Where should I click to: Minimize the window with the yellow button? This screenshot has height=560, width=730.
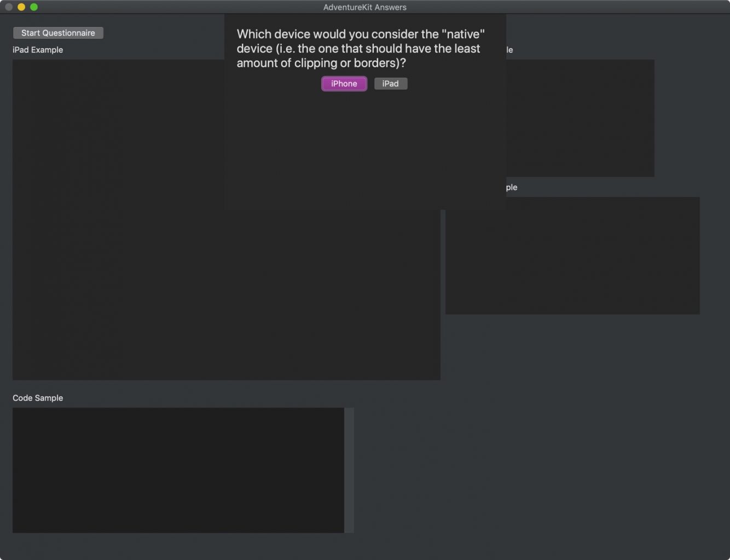(21, 7)
